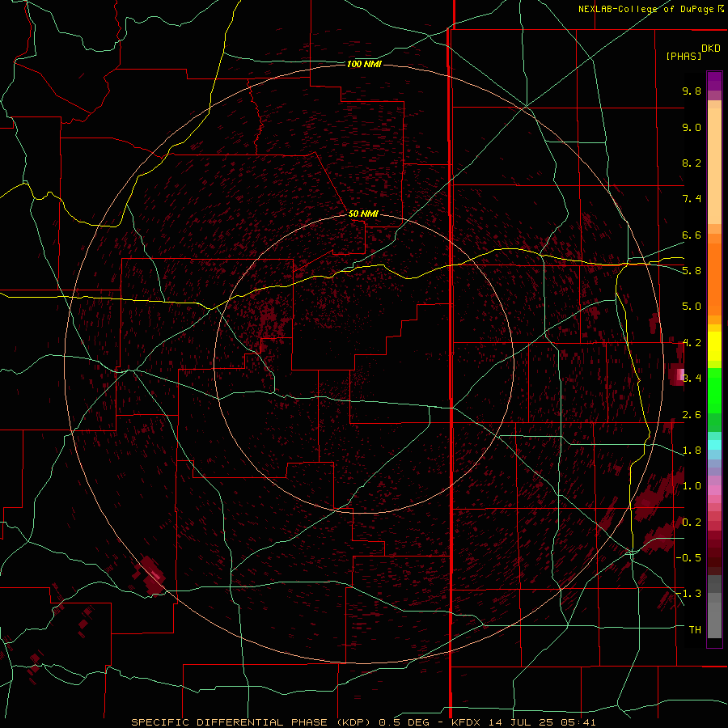This screenshot has height=728, width=728.
Task: Click SPECIFIC DIFFERENTIAL PHASE in the caption
Action: pos(231,722)
